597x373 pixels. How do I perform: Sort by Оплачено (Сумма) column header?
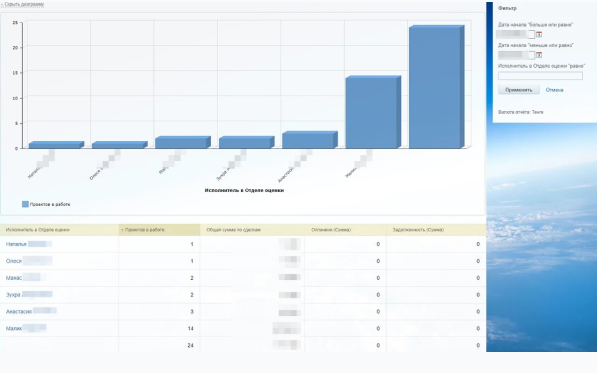331,230
